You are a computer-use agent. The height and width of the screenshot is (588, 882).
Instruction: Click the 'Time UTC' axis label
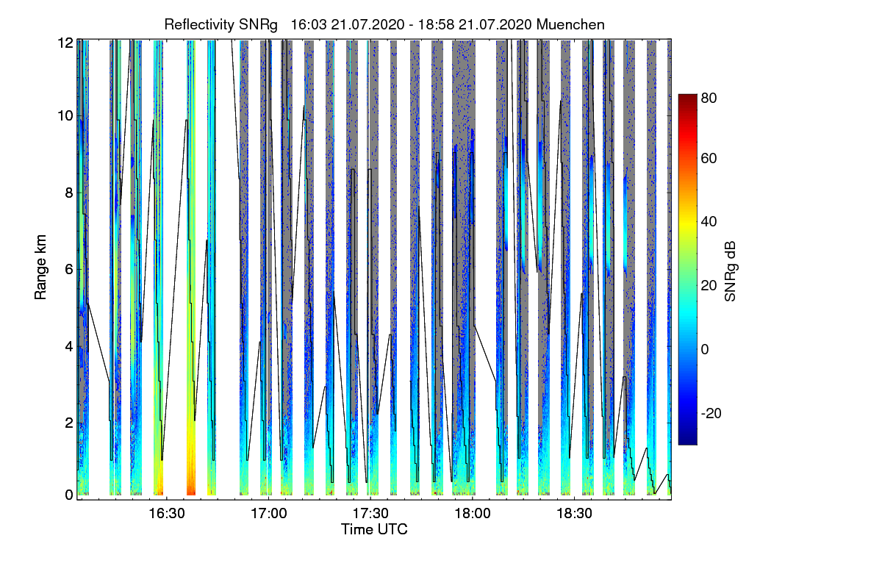pos(374,528)
